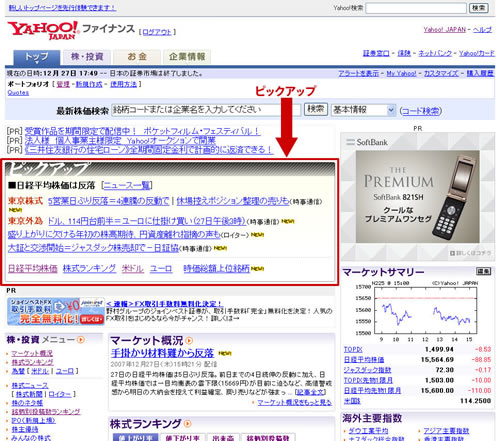
Task: Click ユーロ link in ピックアップ box
Action: pos(161,268)
